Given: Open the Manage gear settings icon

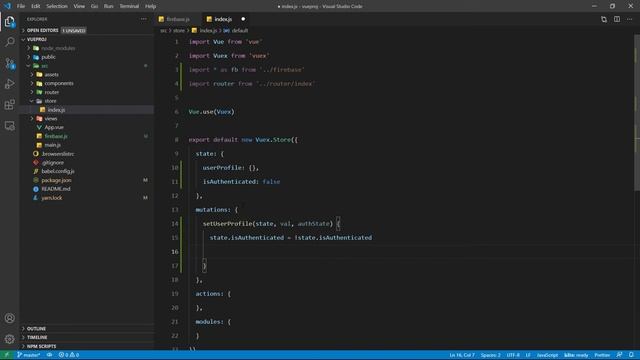Looking at the screenshot, I should [x=9, y=339].
